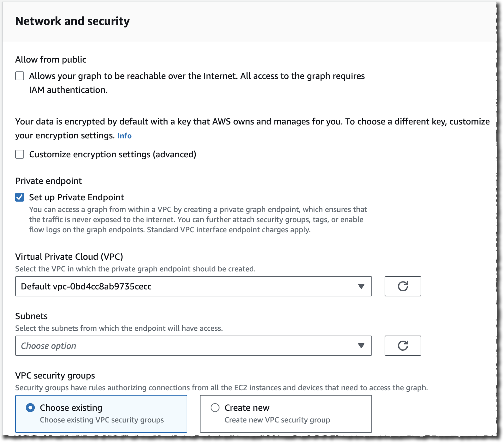504x443 pixels.
Task: Click the Set up Private Endpoint label
Action: 76,197
